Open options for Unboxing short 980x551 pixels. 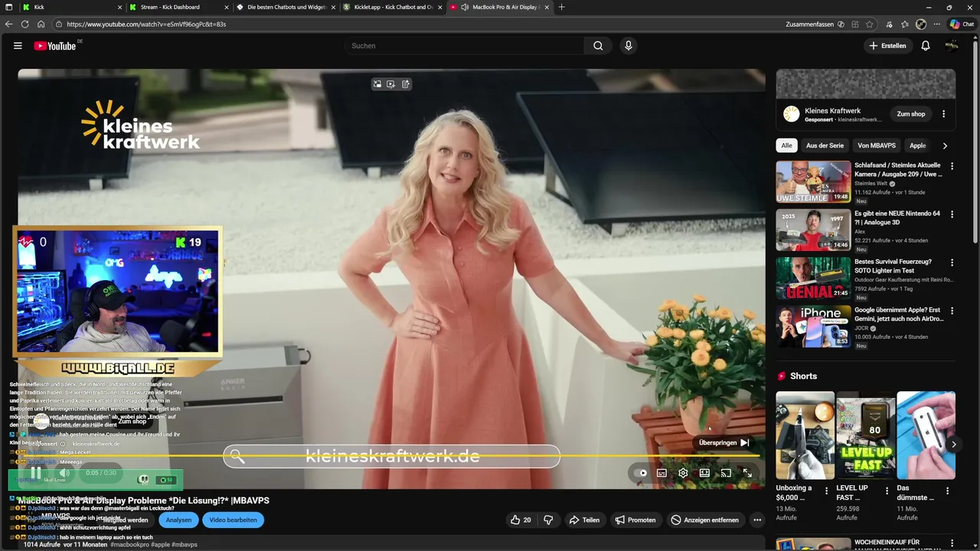(826, 491)
